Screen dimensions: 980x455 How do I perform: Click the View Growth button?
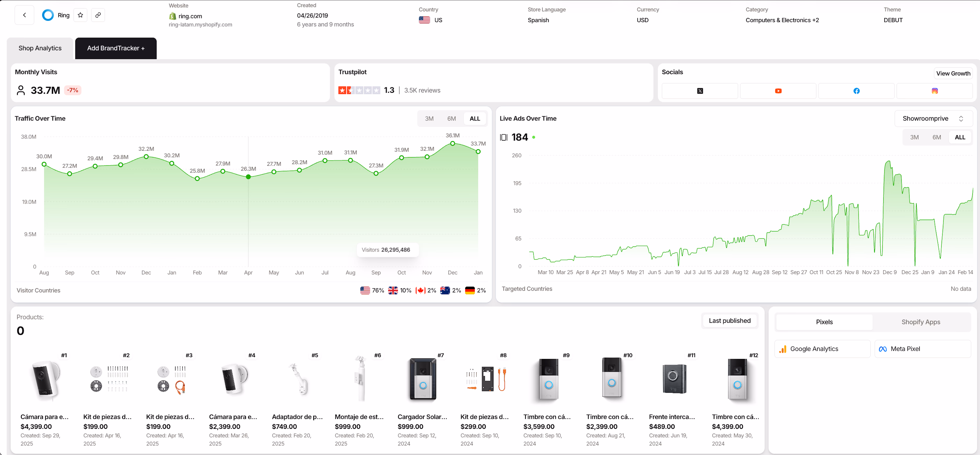coord(953,73)
